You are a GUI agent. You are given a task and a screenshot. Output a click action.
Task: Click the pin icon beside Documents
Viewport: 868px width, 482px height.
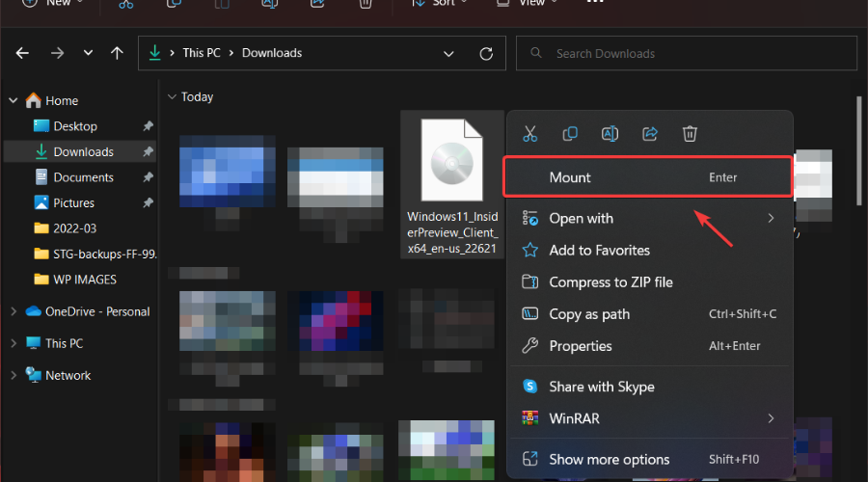point(148,177)
